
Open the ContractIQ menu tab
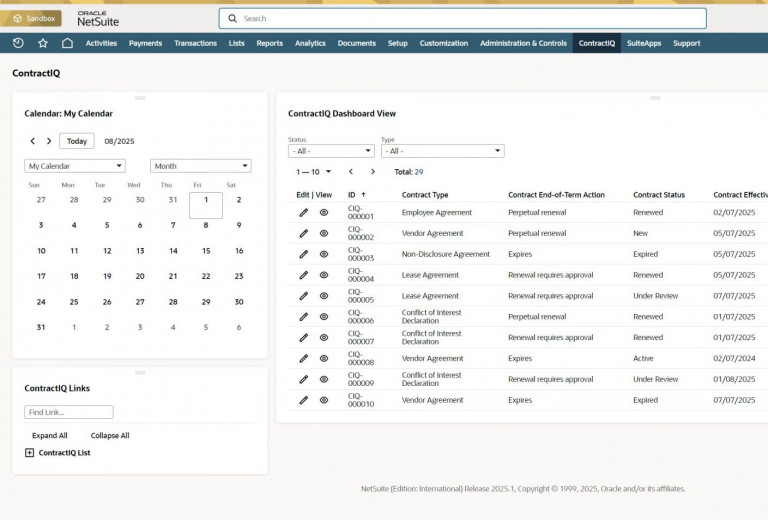[597, 43]
